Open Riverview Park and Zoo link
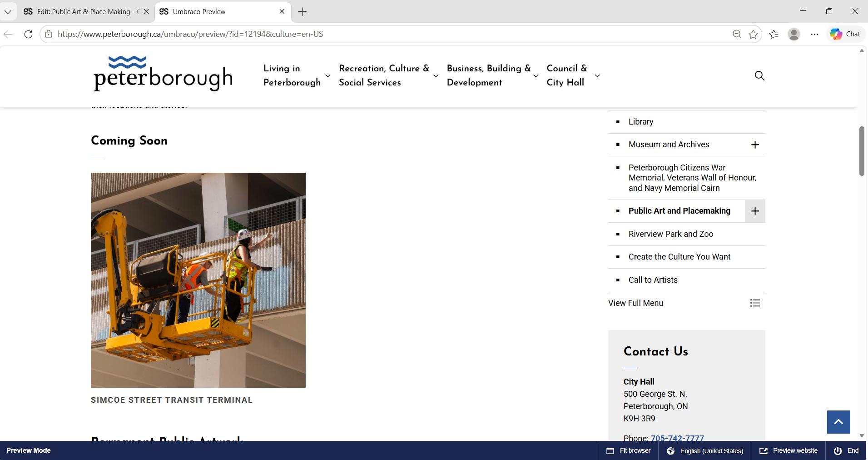The height and width of the screenshot is (460, 868). (671, 234)
